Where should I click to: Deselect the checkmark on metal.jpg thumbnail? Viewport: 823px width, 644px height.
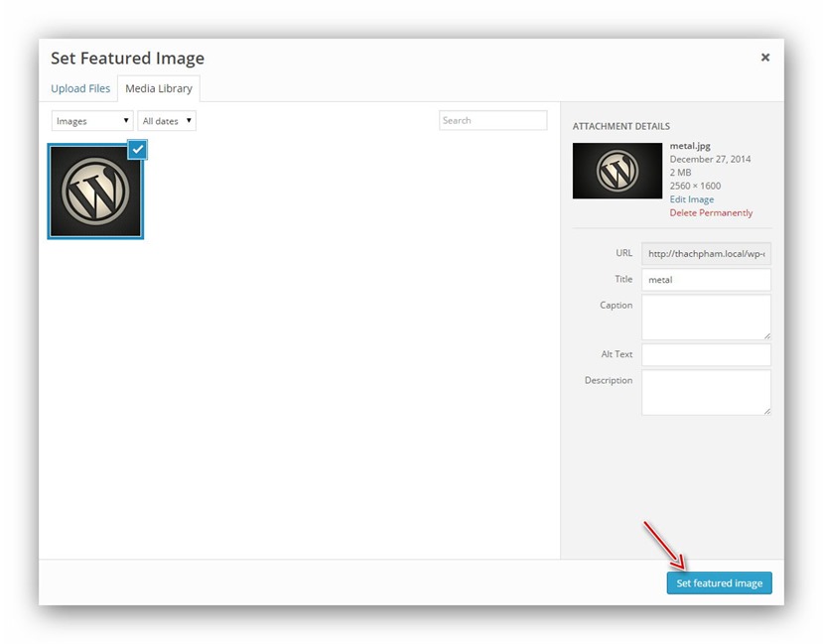point(136,149)
